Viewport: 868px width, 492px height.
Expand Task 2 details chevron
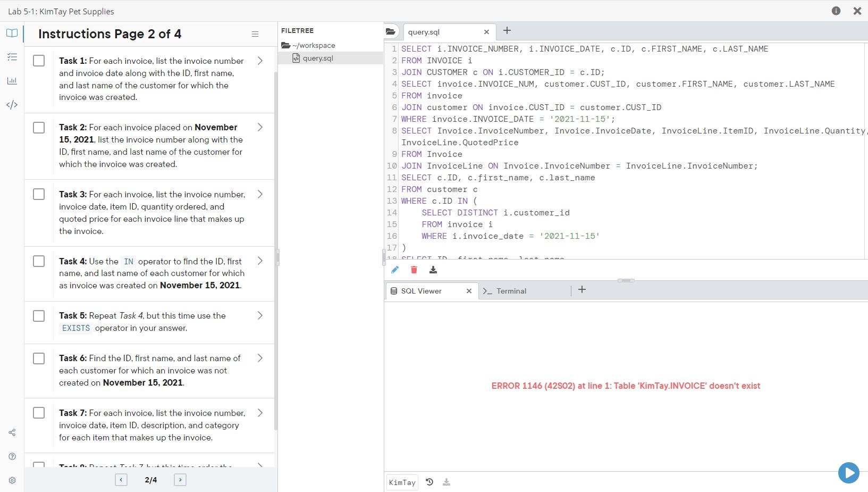(x=260, y=127)
